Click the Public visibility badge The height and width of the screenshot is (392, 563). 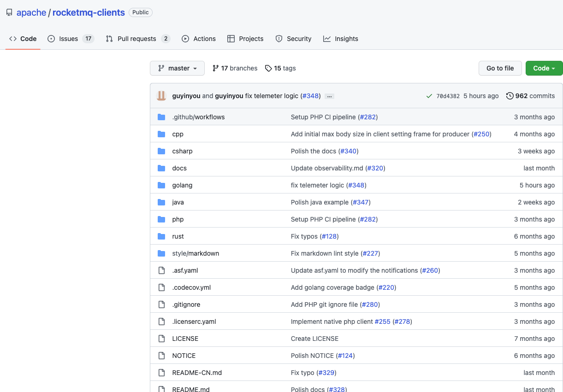point(141,12)
